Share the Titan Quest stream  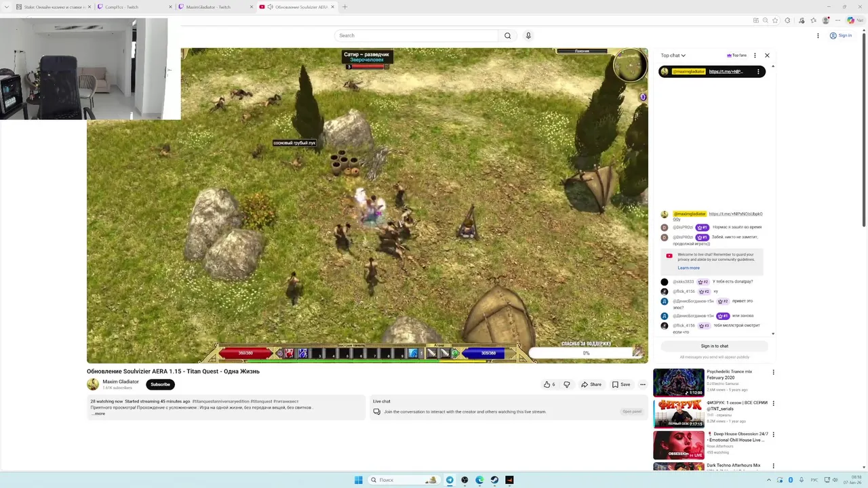click(x=591, y=384)
